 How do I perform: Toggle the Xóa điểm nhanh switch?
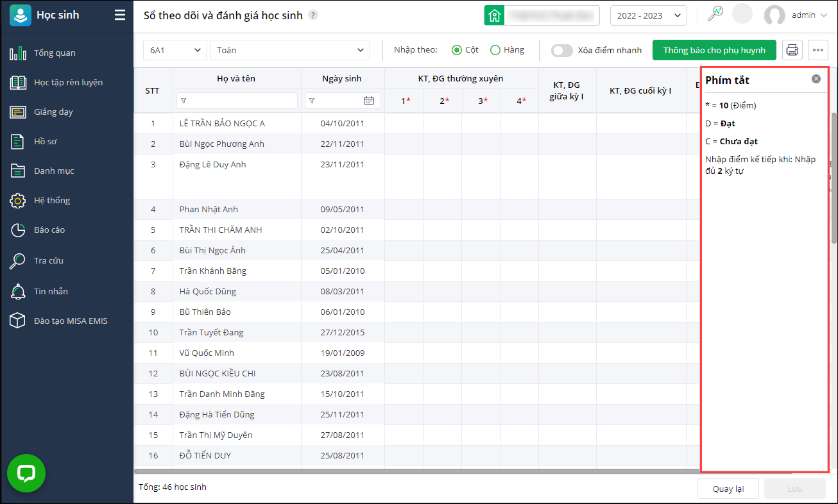[562, 50]
